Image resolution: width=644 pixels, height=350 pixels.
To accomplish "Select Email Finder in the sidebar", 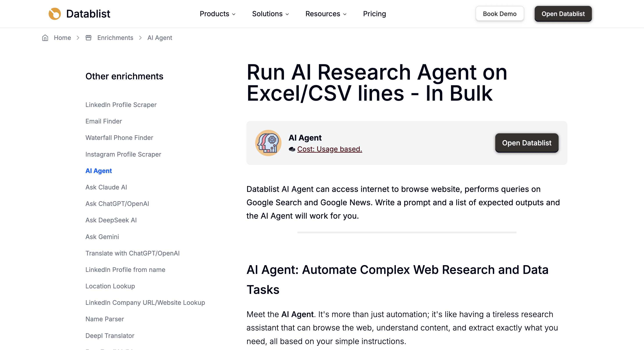I will (103, 121).
